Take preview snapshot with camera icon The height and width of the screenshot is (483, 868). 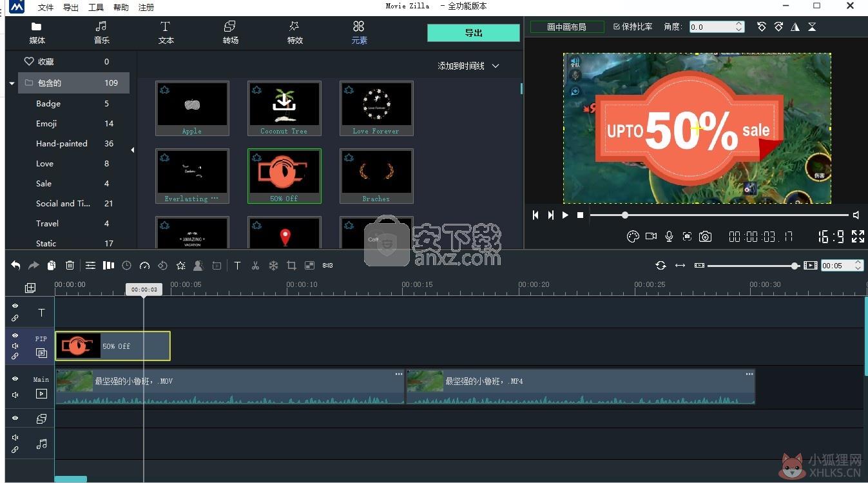[706, 237]
